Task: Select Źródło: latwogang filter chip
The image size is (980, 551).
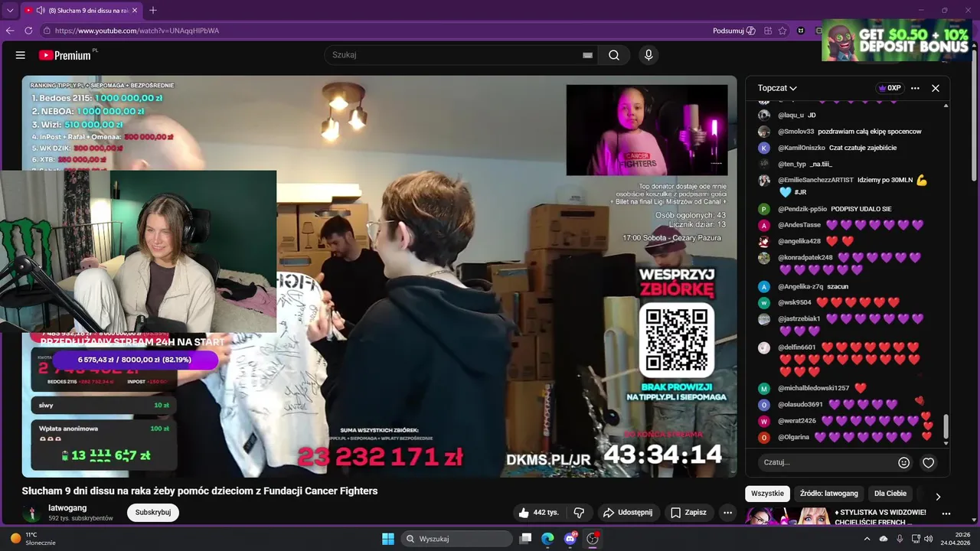Action: [829, 494]
